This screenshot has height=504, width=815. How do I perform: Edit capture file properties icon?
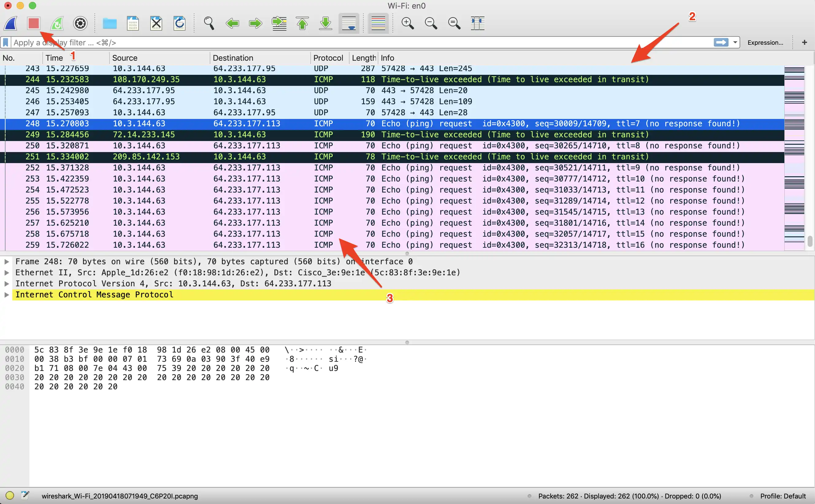coord(25,496)
